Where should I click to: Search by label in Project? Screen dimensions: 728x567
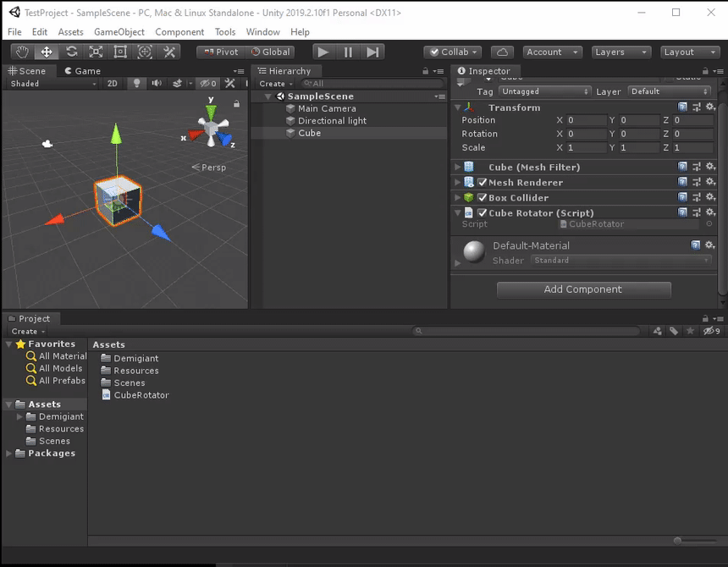click(674, 331)
